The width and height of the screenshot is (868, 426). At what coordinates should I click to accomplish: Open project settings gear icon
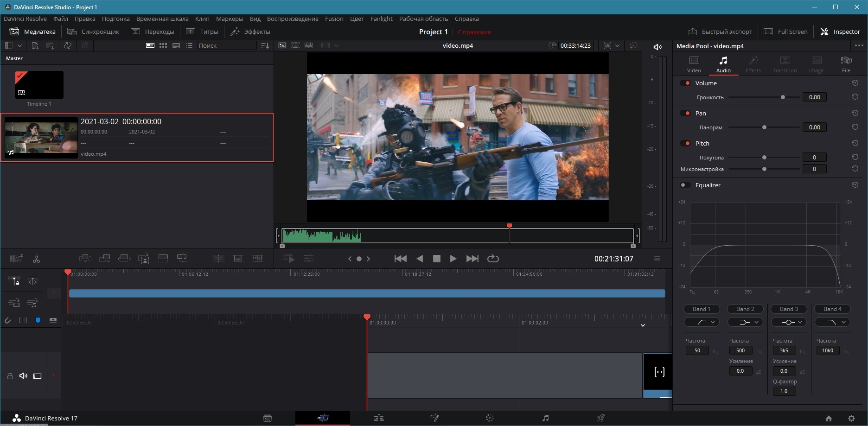click(851, 418)
